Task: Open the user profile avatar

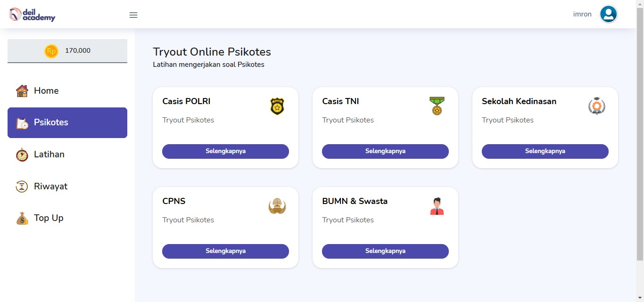Action: [x=608, y=14]
